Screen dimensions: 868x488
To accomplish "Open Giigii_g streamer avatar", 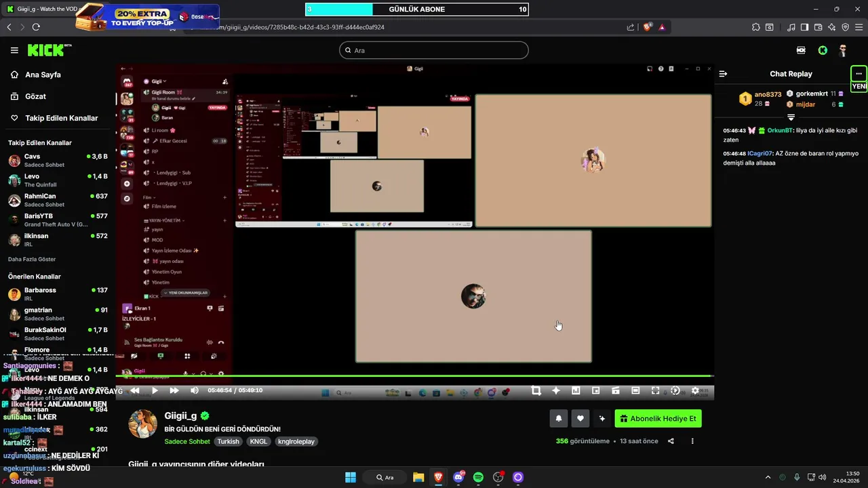I will (x=143, y=424).
